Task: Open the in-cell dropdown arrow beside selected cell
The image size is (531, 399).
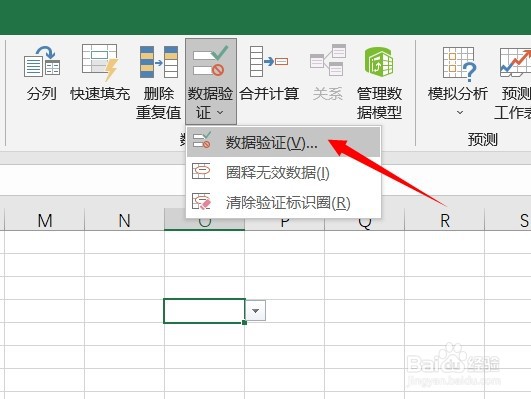Action: tap(256, 311)
